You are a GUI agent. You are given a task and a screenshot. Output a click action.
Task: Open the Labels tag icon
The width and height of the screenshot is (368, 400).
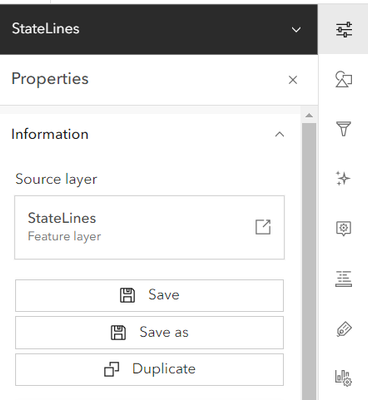(x=344, y=329)
